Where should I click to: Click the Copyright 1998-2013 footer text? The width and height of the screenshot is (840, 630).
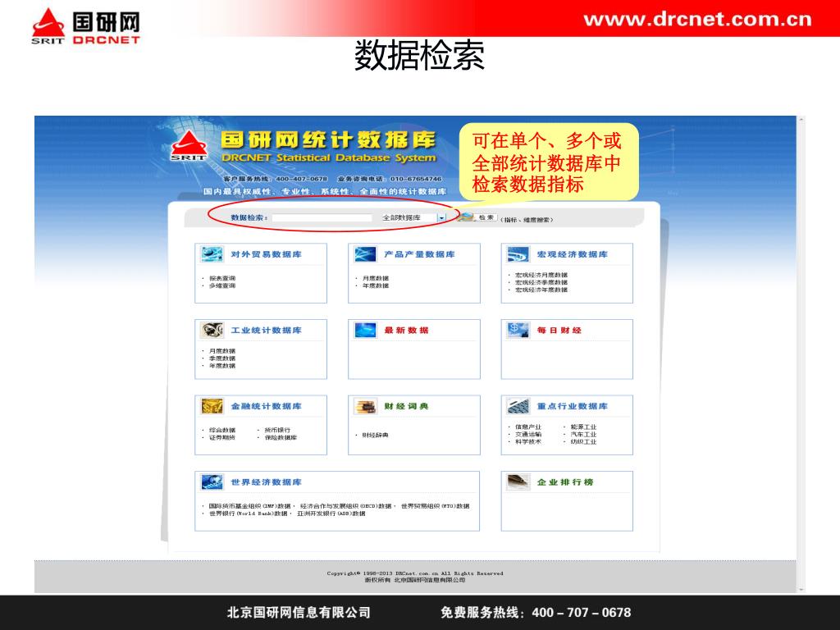pyautogui.click(x=415, y=573)
